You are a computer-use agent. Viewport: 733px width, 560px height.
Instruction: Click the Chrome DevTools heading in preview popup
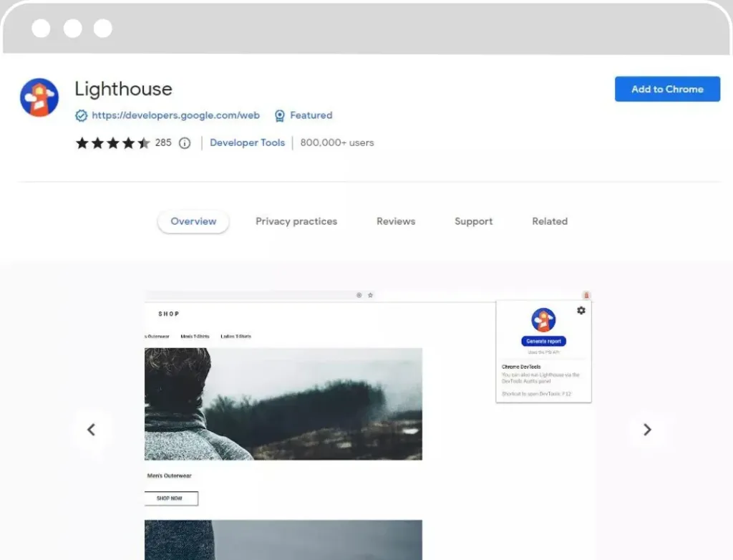(521, 367)
